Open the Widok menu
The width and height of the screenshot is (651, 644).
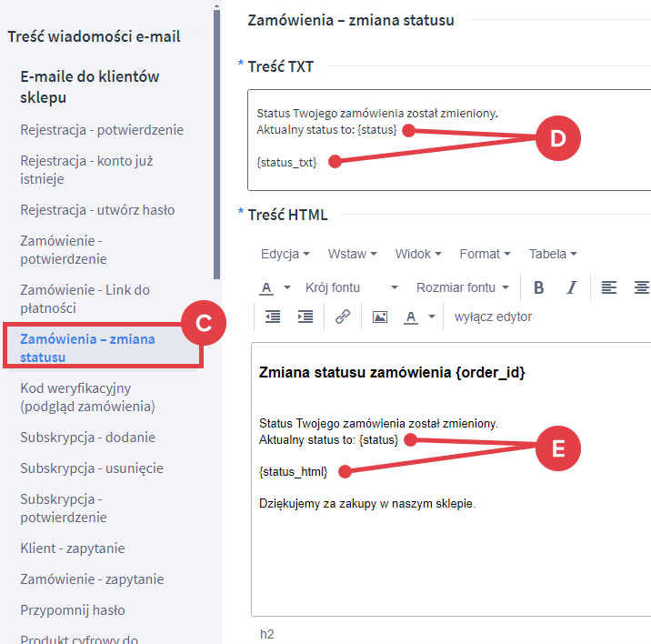[x=418, y=254]
